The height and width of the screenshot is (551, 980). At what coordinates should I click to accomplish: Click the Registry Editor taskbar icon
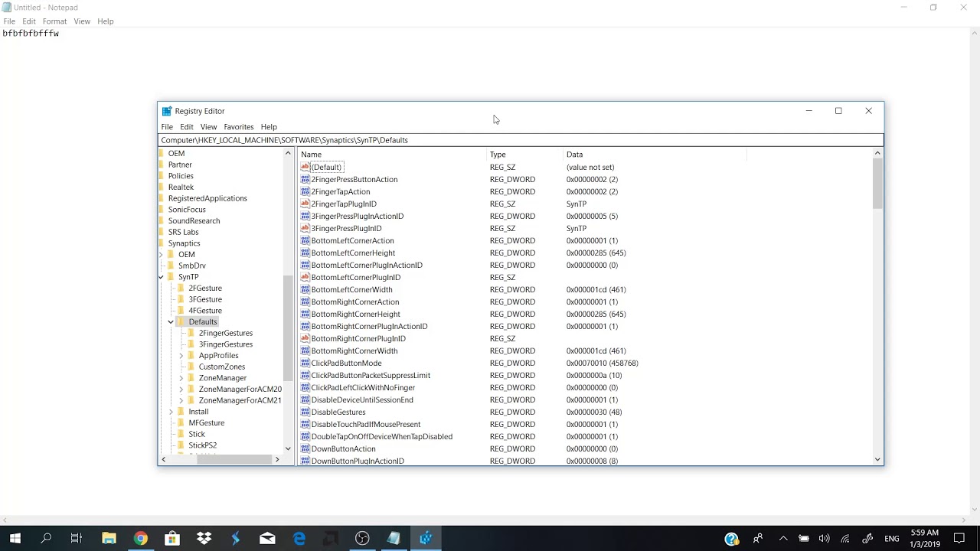click(426, 538)
